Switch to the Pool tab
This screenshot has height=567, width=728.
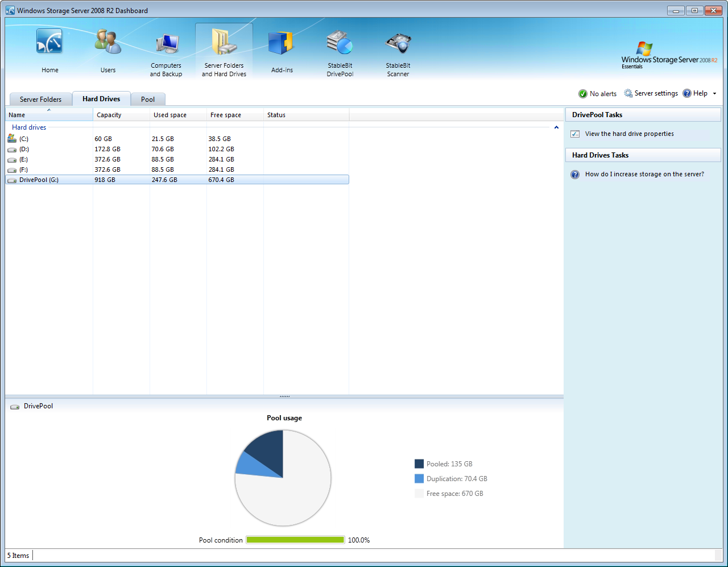click(148, 99)
